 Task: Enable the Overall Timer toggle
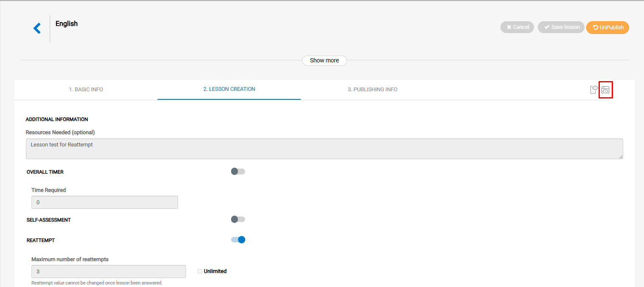[238, 172]
